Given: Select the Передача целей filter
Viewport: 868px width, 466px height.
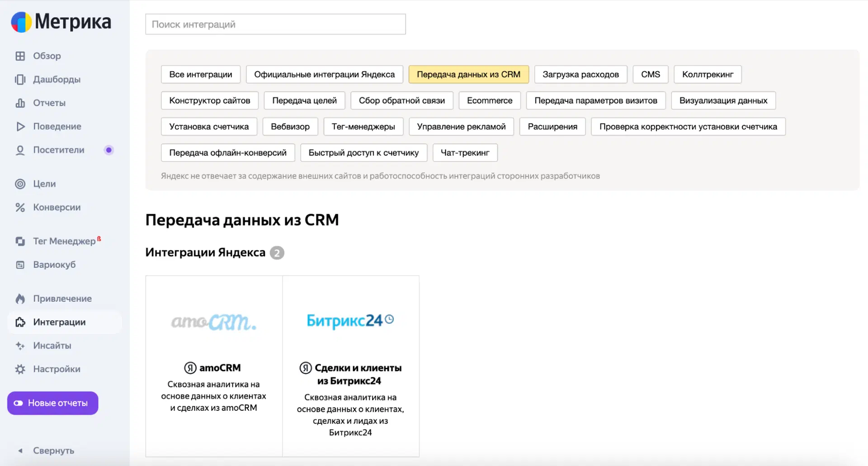Looking at the screenshot, I should tap(304, 100).
